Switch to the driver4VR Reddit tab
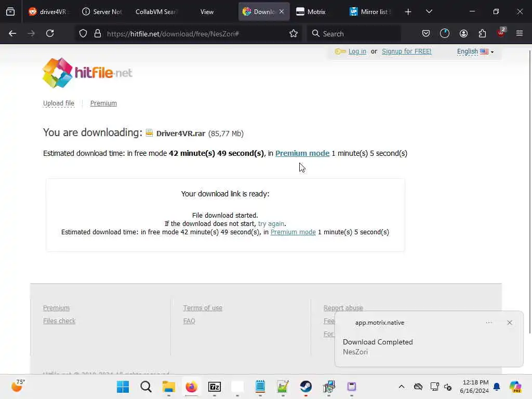The height and width of the screenshot is (399, 532). pos(49,12)
